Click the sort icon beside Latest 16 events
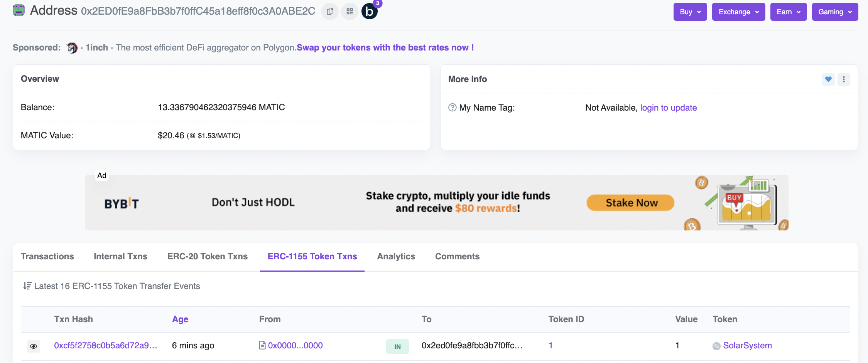 [x=27, y=286]
